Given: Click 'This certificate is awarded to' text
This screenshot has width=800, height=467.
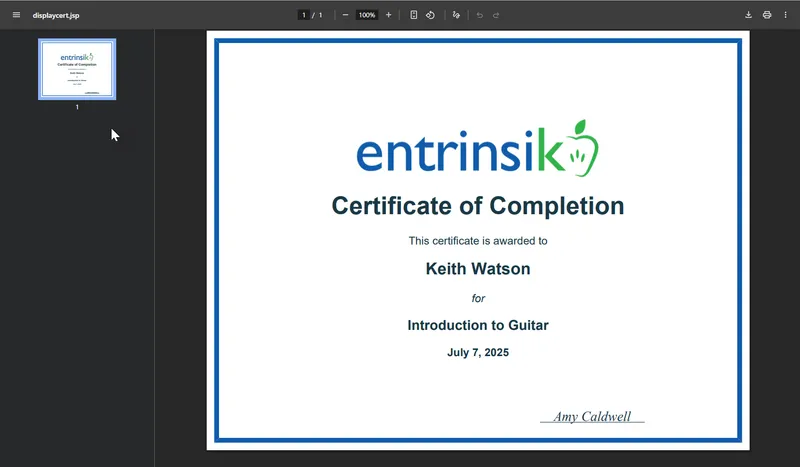Looking at the screenshot, I should coord(478,241).
